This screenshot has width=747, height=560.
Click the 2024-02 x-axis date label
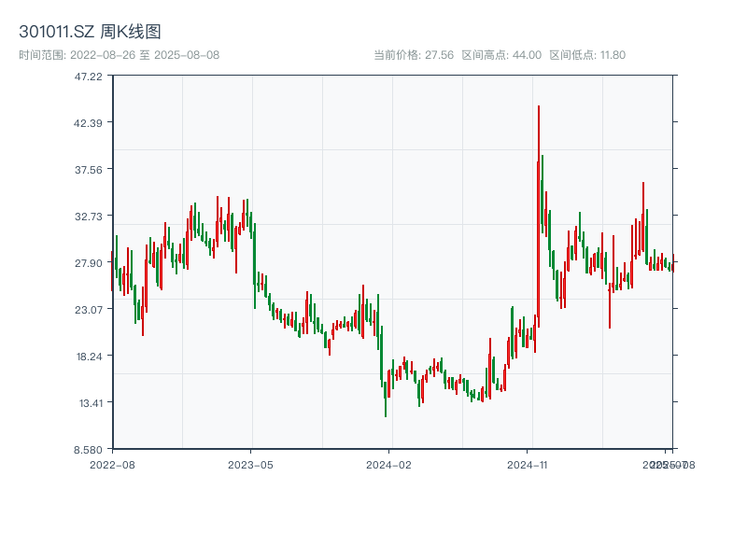click(x=389, y=464)
